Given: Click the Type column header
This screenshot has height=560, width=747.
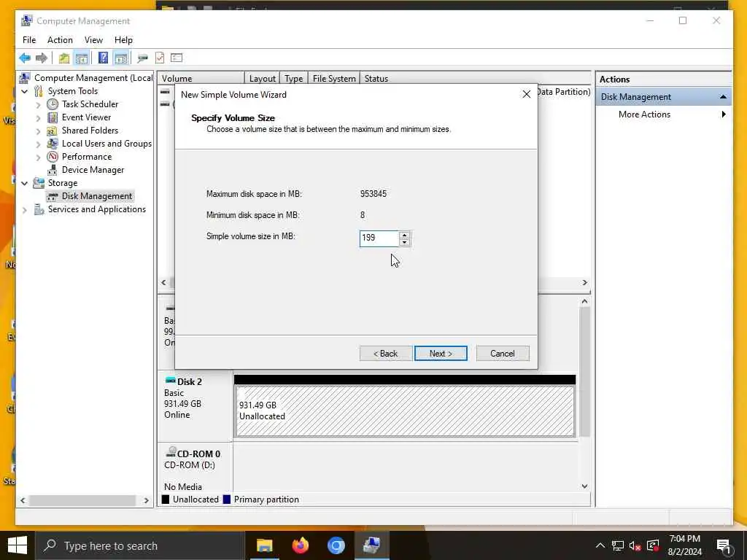Looking at the screenshot, I should coord(293,79).
